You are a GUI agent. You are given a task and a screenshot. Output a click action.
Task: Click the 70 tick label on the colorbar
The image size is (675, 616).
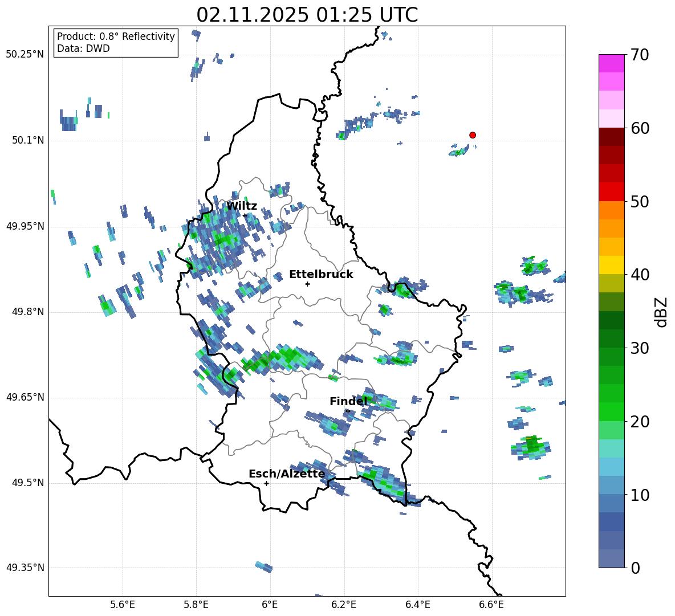641,55
